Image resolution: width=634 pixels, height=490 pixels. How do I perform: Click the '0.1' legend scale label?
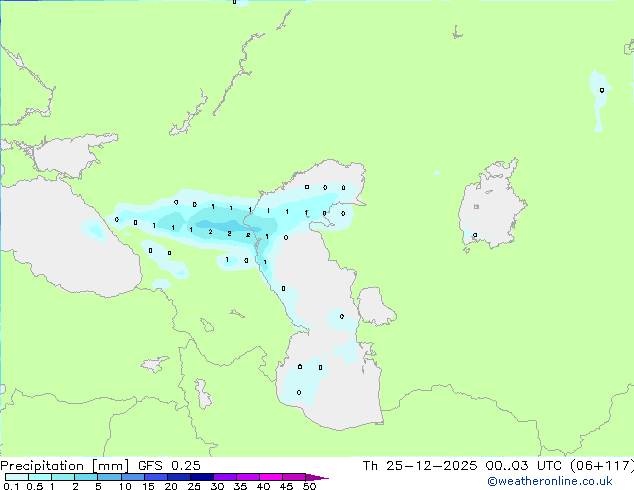click(x=11, y=486)
